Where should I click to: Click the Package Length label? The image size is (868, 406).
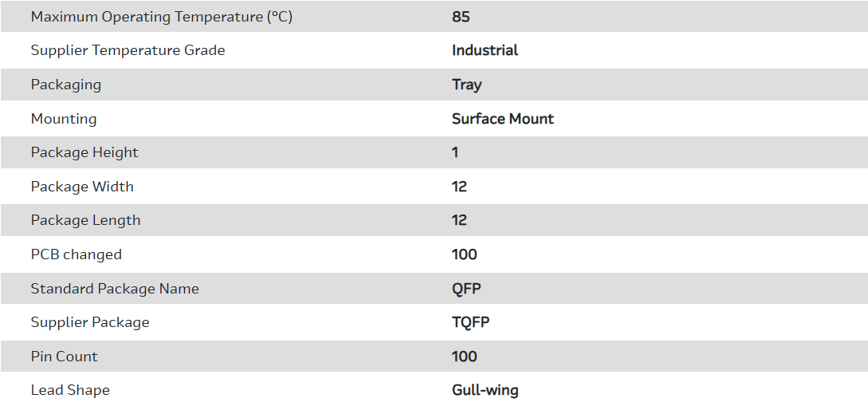[85, 220]
